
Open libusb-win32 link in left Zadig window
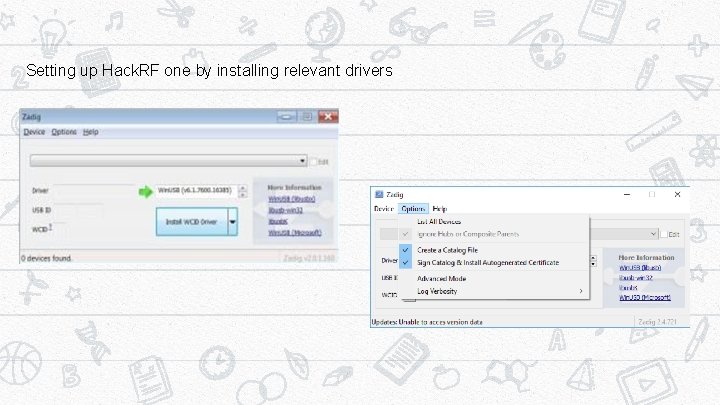coord(286,210)
